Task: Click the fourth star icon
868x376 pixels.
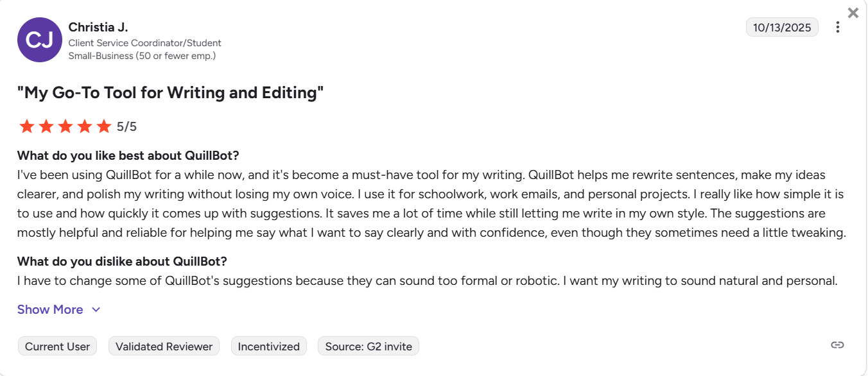Action: [85, 126]
